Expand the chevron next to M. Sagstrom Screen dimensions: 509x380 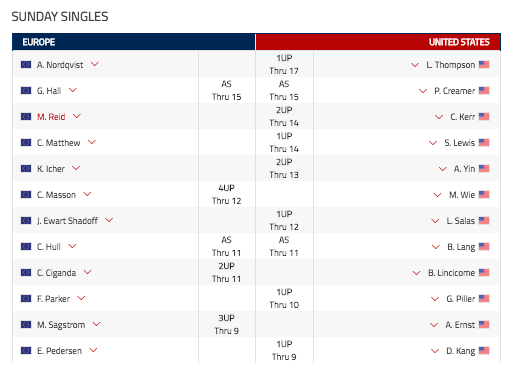[96, 324]
